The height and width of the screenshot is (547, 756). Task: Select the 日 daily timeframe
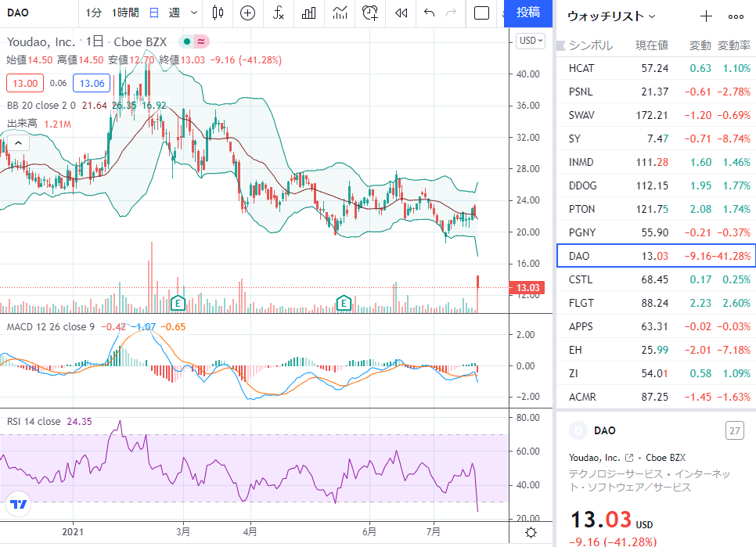pyautogui.click(x=154, y=13)
